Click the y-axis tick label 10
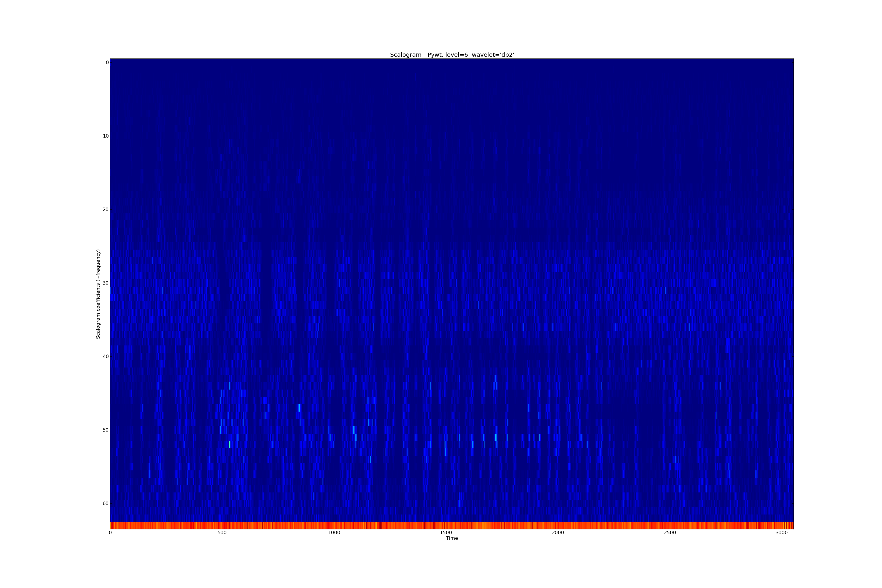The height and width of the screenshot is (588, 882). tap(106, 136)
